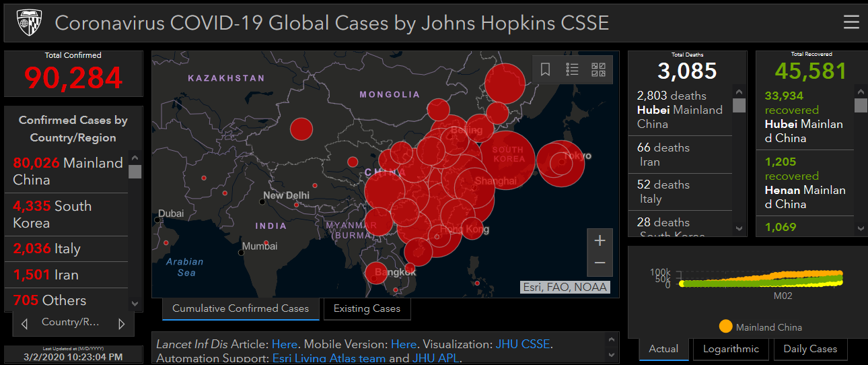Select the Cumulative Confirmed Cases tab

click(x=241, y=308)
